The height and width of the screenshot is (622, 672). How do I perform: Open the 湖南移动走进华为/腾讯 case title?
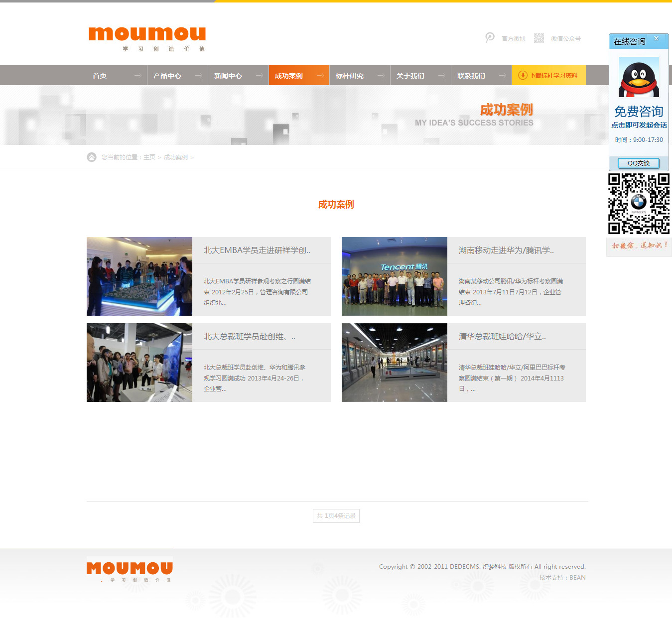click(506, 250)
